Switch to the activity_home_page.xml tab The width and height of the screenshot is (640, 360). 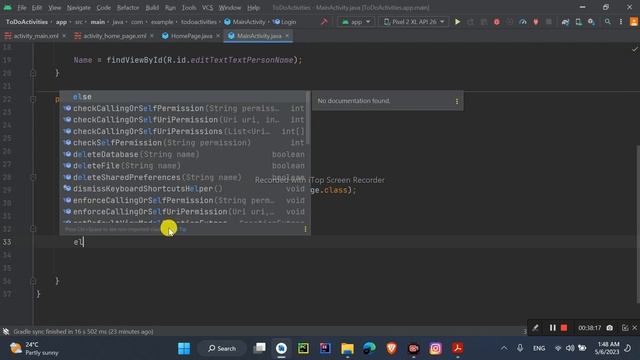114,36
